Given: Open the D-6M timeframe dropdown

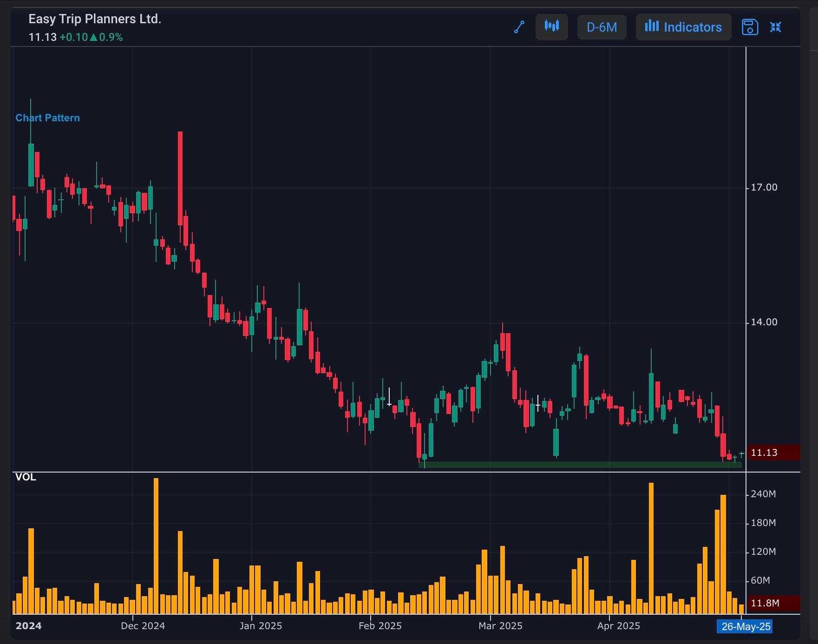Looking at the screenshot, I should click(x=602, y=27).
